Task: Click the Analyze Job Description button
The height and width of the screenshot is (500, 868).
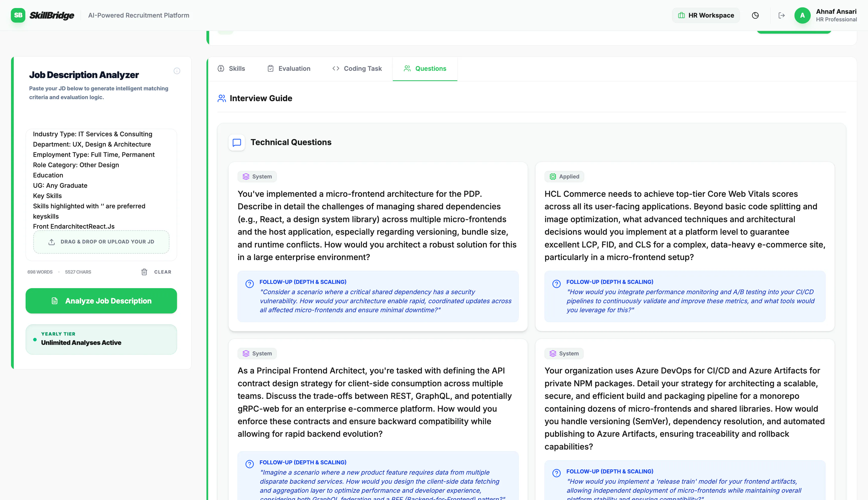Action: click(101, 301)
